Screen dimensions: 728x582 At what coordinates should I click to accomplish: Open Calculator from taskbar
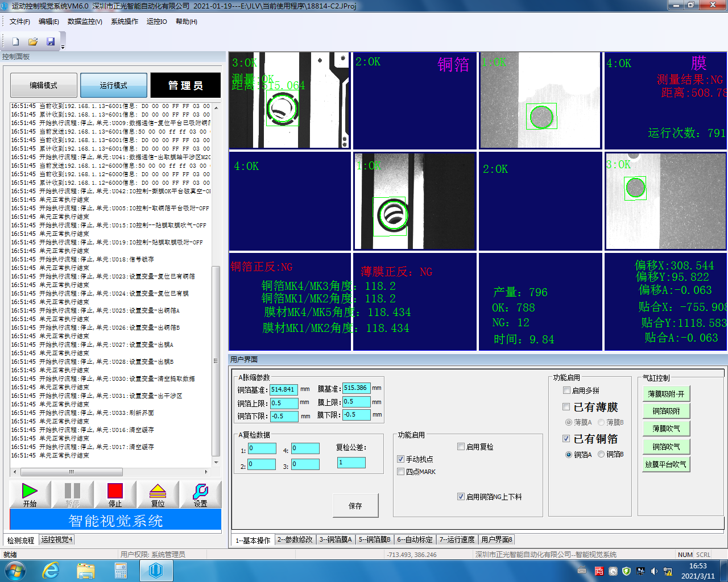click(x=121, y=571)
